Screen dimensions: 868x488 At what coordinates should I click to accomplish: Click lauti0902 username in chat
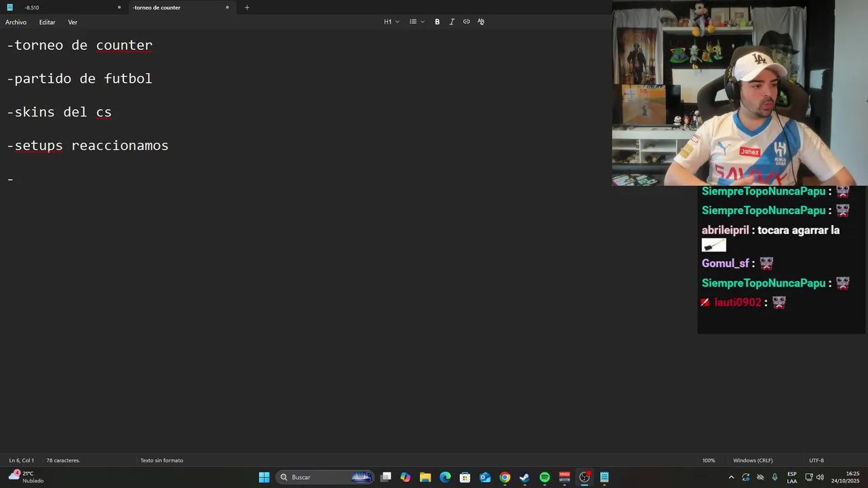(x=738, y=302)
